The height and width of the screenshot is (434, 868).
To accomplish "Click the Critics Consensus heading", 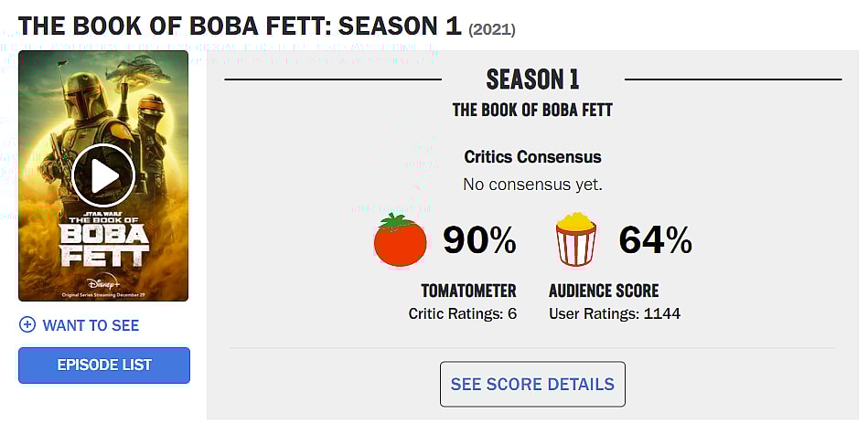I will 532,157.
